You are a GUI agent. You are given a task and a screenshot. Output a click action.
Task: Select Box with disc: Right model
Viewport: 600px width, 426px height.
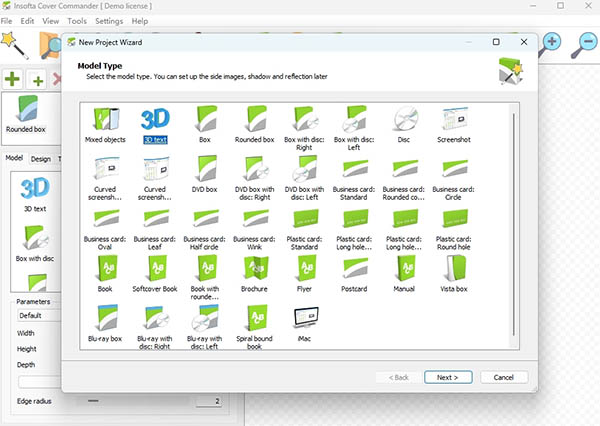(304, 128)
